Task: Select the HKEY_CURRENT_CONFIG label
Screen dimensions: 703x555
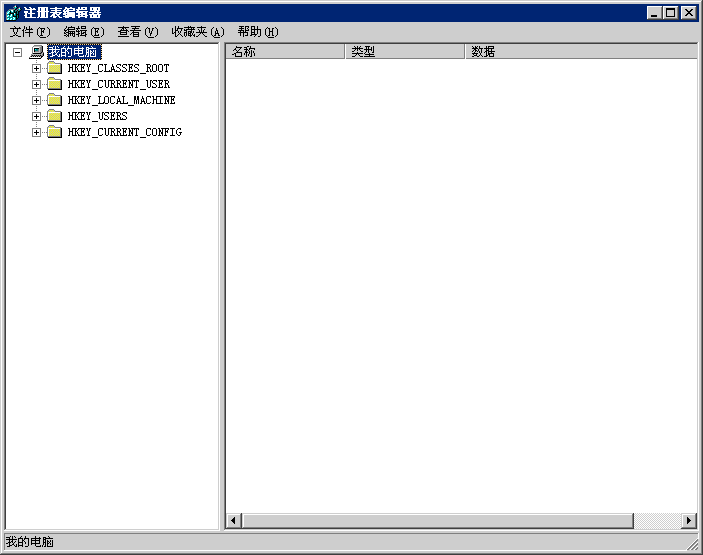Action: click(125, 132)
